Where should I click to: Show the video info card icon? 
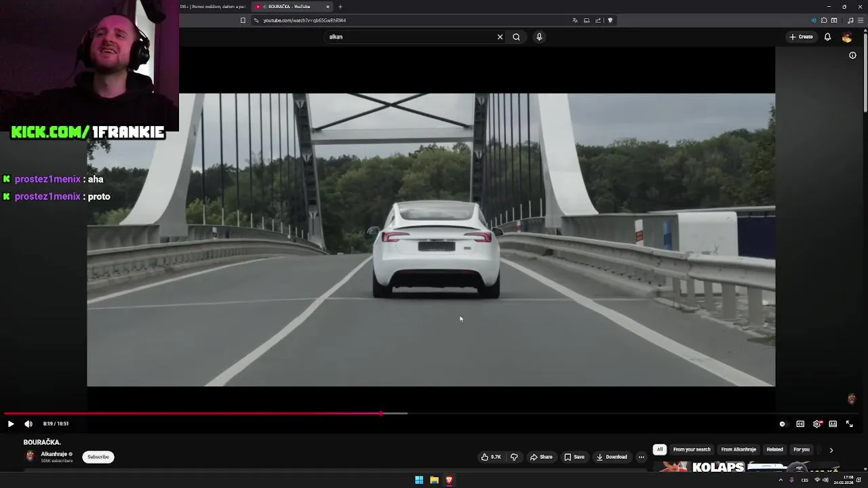pos(852,56)
